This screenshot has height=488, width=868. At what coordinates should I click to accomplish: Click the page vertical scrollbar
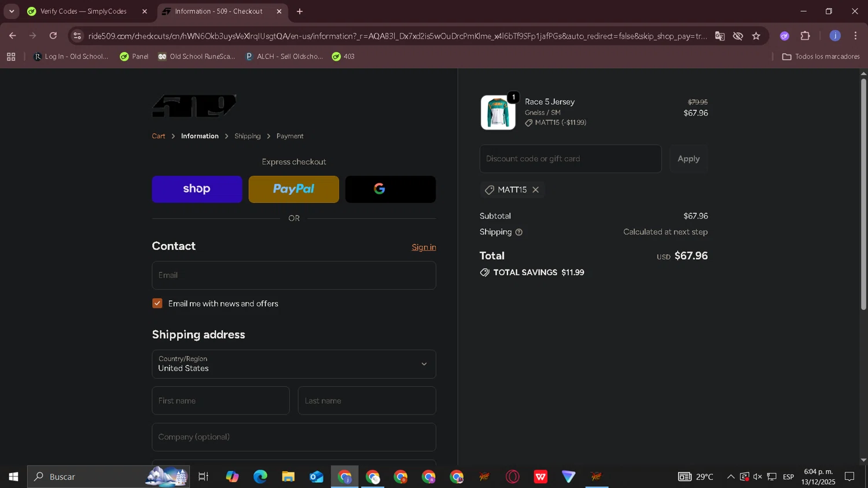pos(863,194)
